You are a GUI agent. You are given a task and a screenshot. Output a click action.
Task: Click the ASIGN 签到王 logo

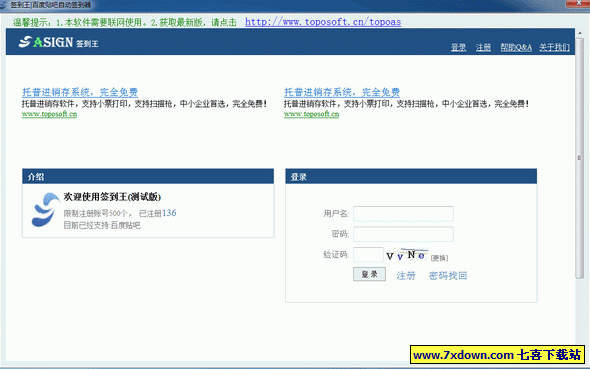(58, 42)
